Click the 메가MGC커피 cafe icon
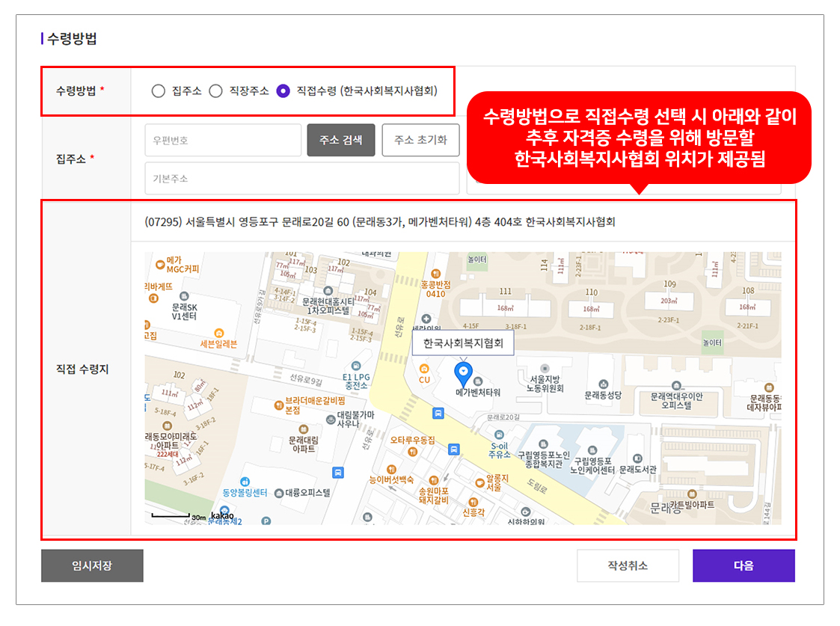Image resolution: width=840 pixels, height=626 pixels. (x=160, y=264)
